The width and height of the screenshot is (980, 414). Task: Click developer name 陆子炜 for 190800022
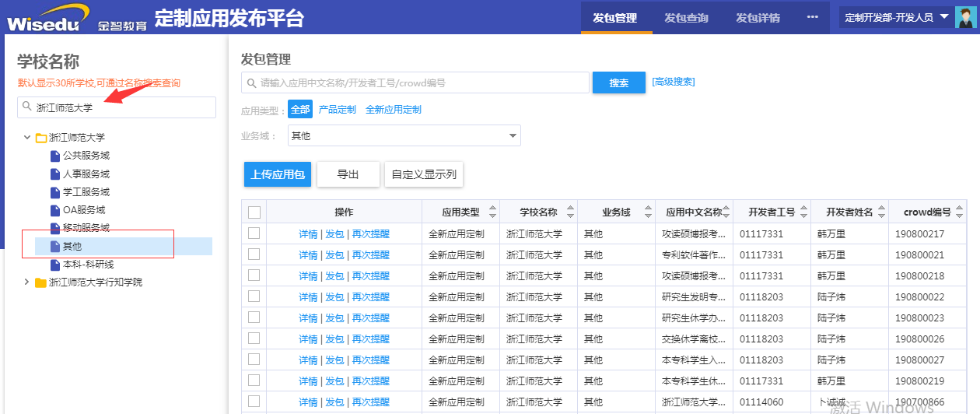pyautogui.click(x=831, y=296)
